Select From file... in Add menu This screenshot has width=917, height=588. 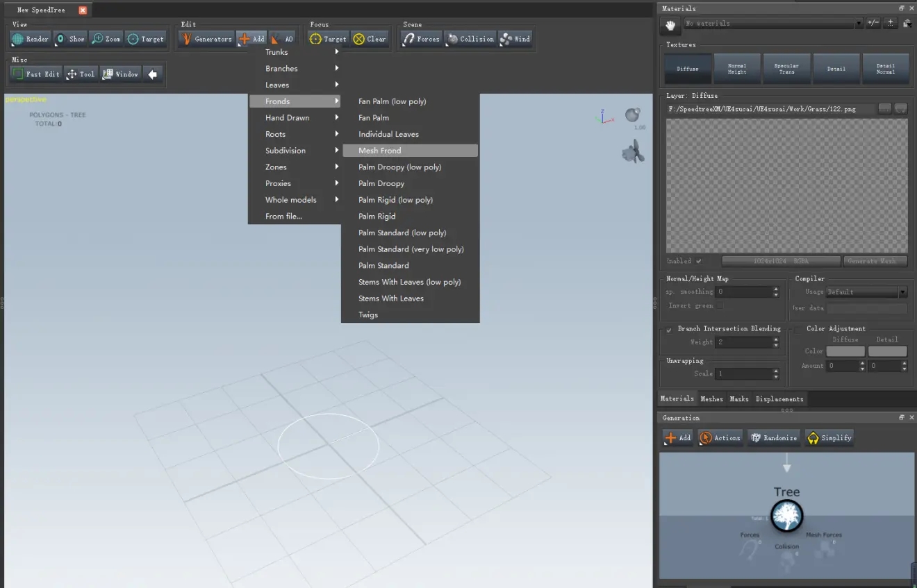(x=295, y=217)
